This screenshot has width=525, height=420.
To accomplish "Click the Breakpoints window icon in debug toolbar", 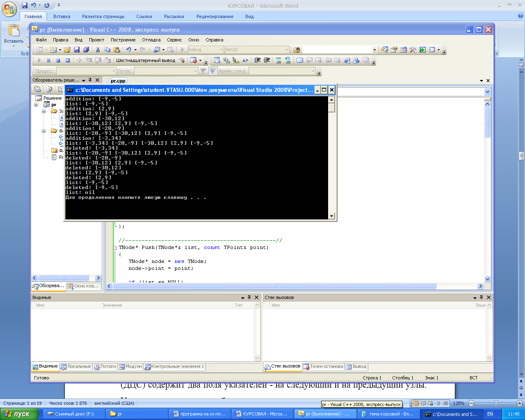I will pyautogui.click(x=194, y=60).
